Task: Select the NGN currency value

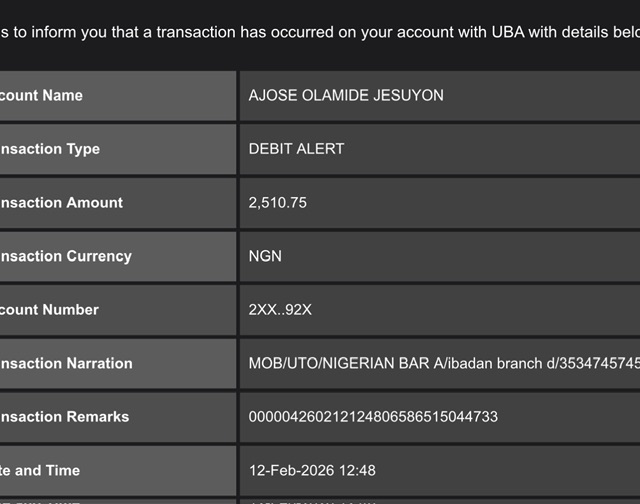Action: pyautogui.click(x=265, y=256)
